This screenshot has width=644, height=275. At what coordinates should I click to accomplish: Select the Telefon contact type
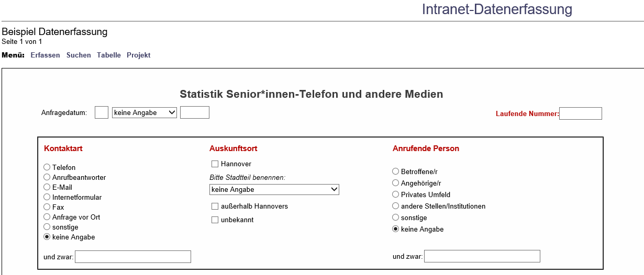click(47, 167)
